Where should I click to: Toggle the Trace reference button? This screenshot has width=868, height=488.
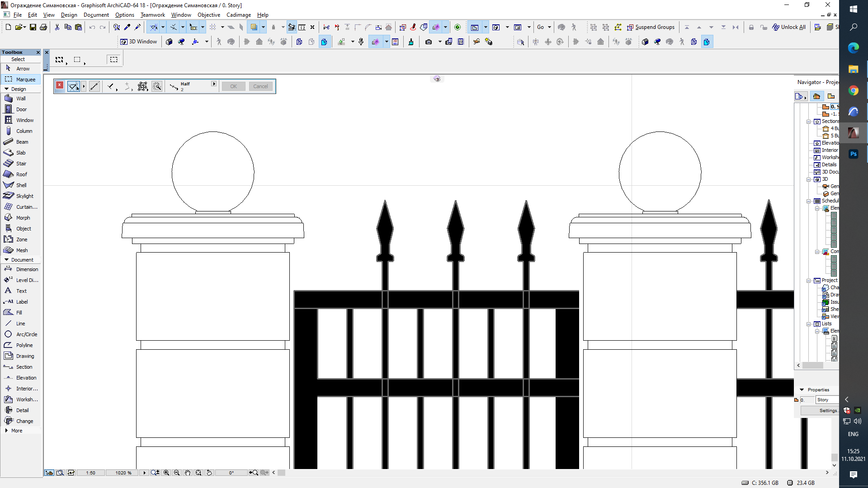point(254,27)
